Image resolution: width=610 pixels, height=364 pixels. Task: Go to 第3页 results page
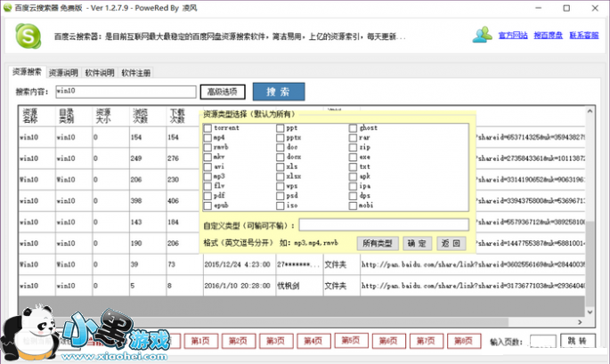(x=276, y=341)
